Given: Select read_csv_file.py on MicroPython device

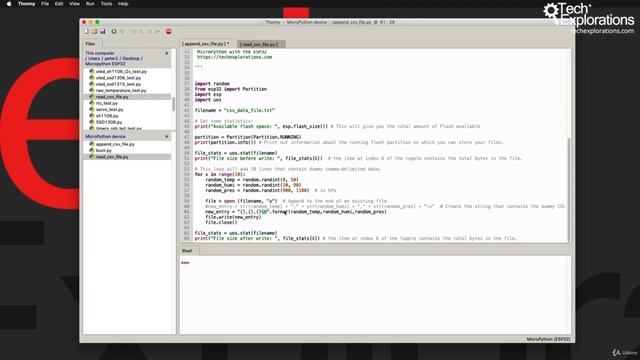Looking at the screenshot, I should click(x=127, y=157).
